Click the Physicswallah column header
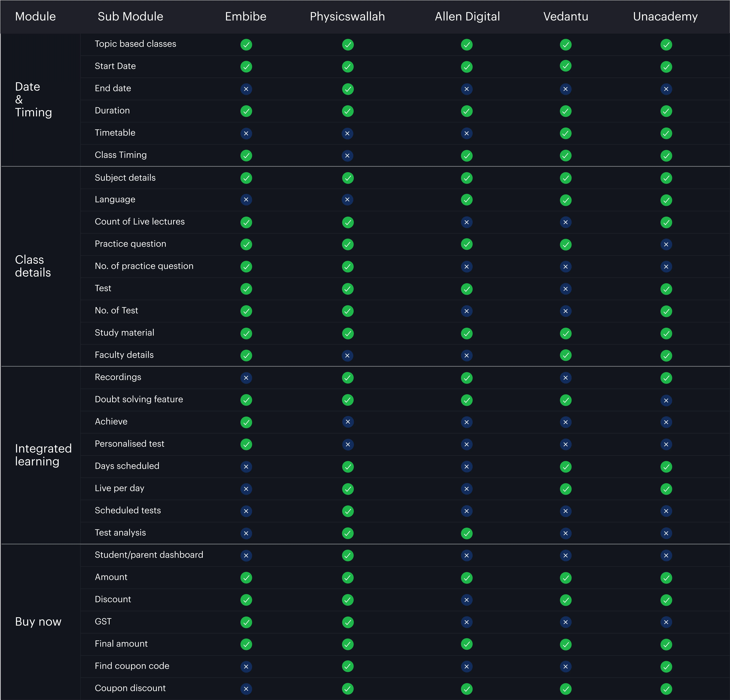Screen dimensions: 730x700 coord(348,16)
